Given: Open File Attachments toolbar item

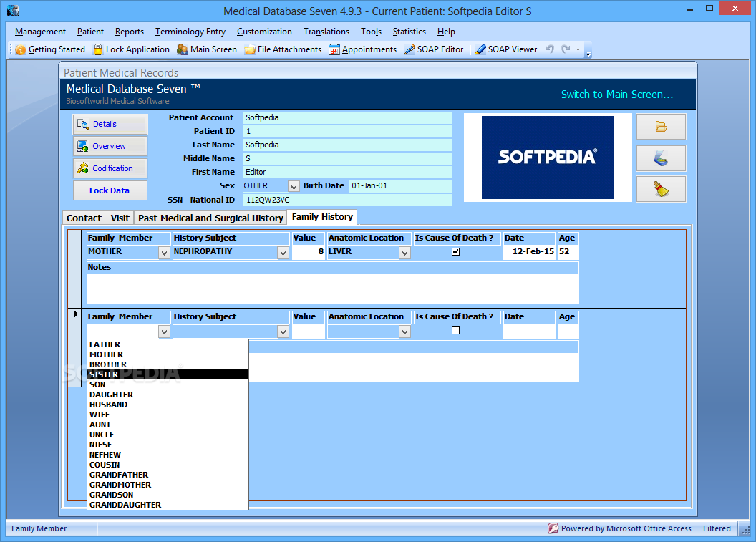Looking at the screenshot, I should [283, 49].
